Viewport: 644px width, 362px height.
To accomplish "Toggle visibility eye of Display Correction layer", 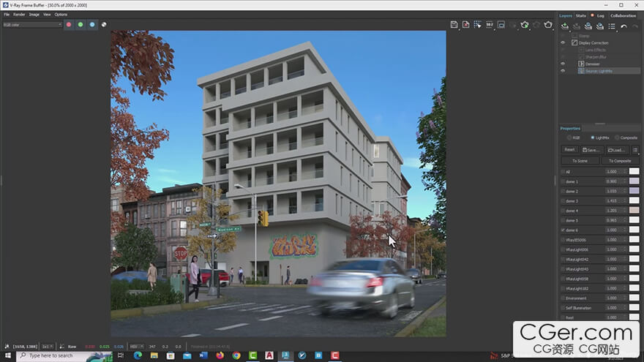I will click(x=563, y=42).
